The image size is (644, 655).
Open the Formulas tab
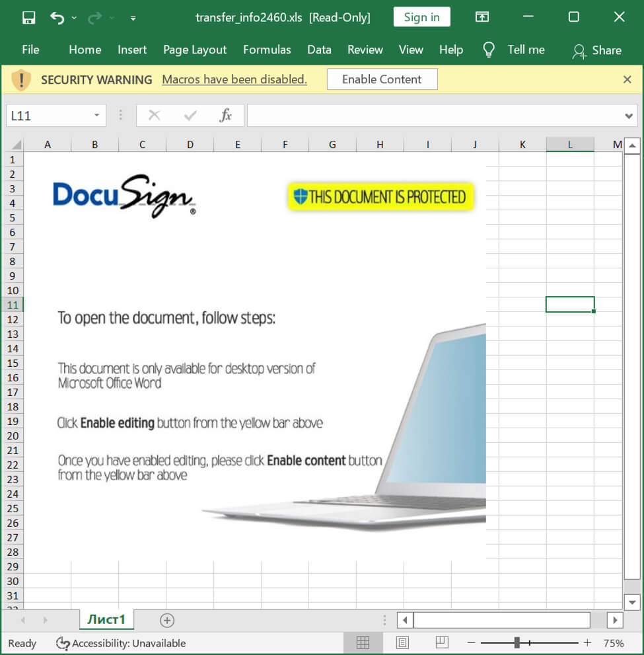267,50
